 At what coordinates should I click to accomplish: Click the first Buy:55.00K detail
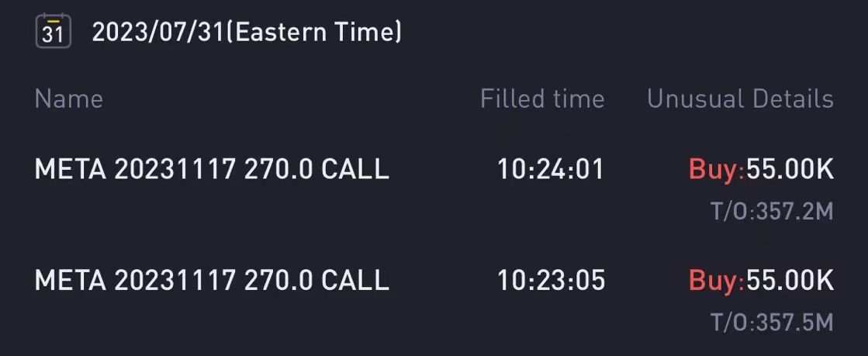pos(761,169)
